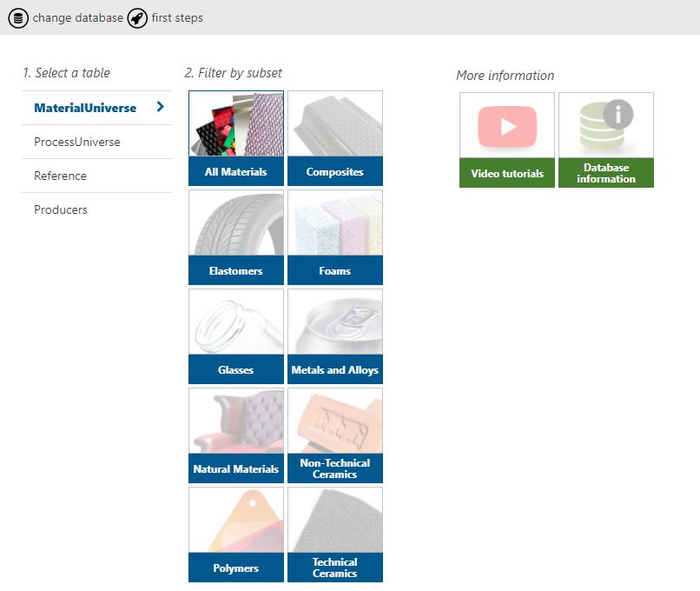Screen dimensions: 700x591
Task: Open the Natural Materials armchair image
Action: pyautogui.click(x=236, y=422)
